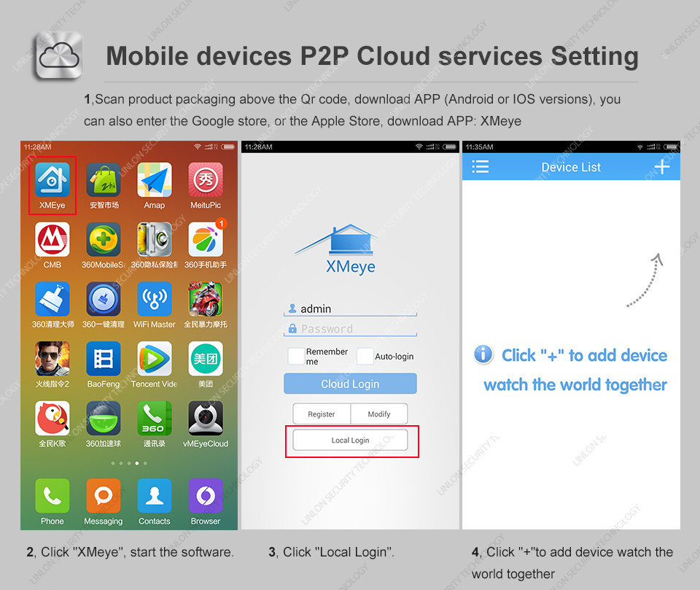Screen dimensions: 700x590
Task: Click the Cloud Login button
Action: [350, 384]
